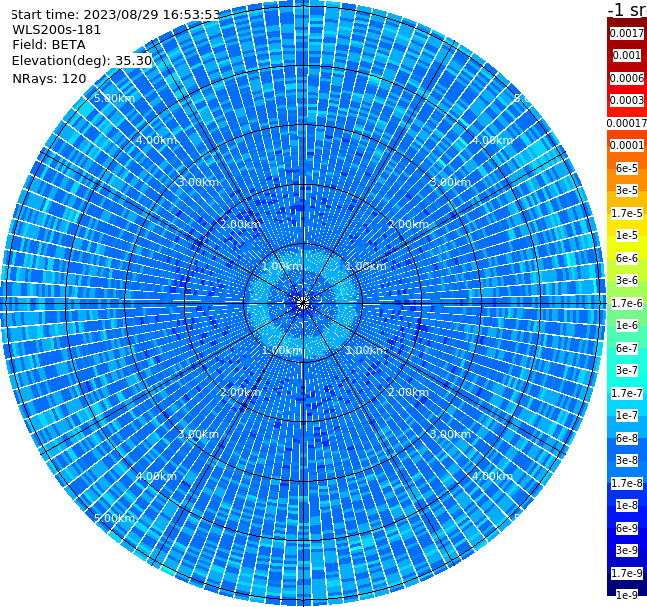Click the 1.7e-5 scale label
The image size is (647, 607).
tap(627, 213)
